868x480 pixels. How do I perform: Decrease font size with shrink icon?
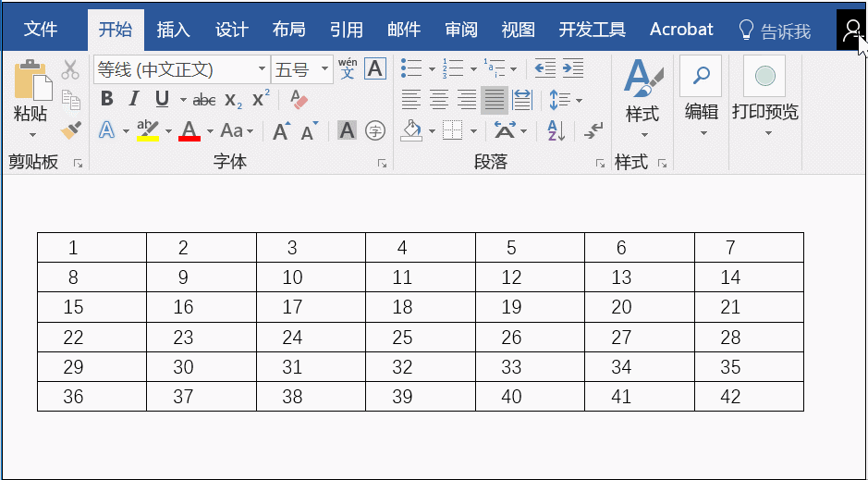(x=309, y=131)
